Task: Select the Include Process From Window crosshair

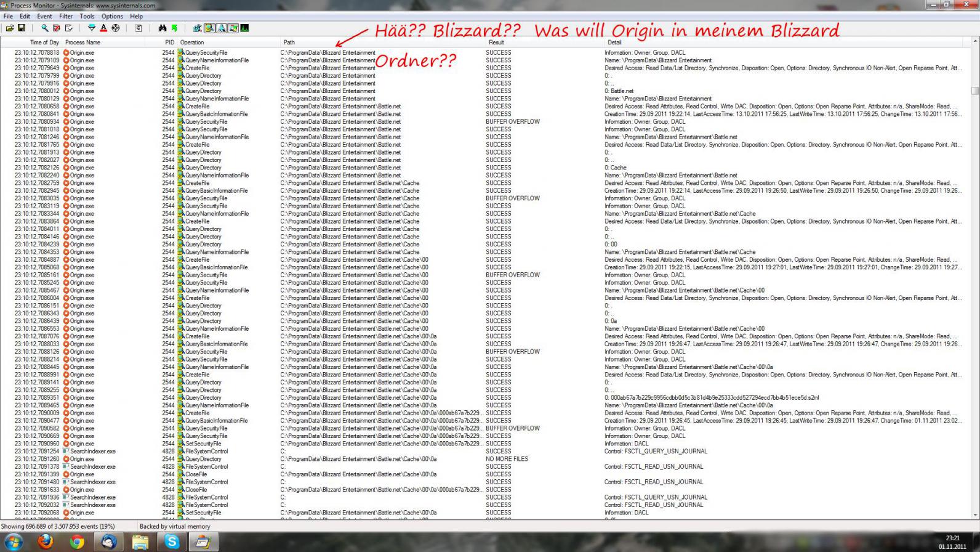Action: pos(116,28)
